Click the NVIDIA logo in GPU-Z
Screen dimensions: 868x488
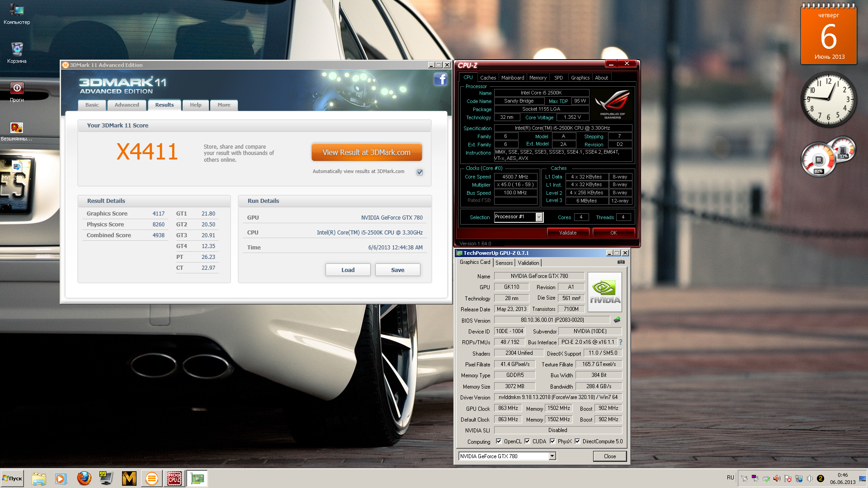pyautogui.click(x=604, y=292)
